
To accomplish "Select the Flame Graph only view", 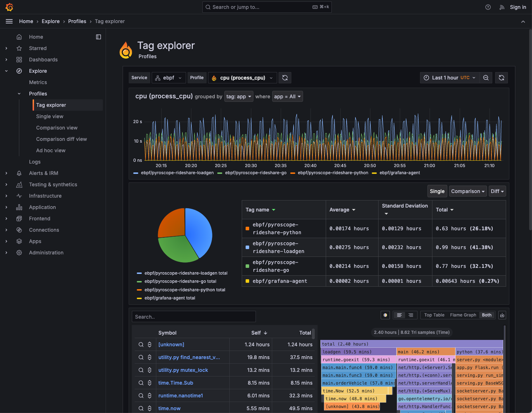I will click(463, 315).
